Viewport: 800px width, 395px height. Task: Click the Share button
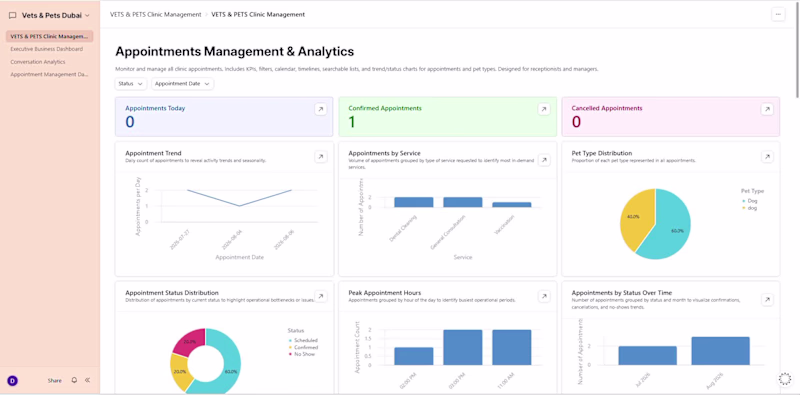[55, 381]
